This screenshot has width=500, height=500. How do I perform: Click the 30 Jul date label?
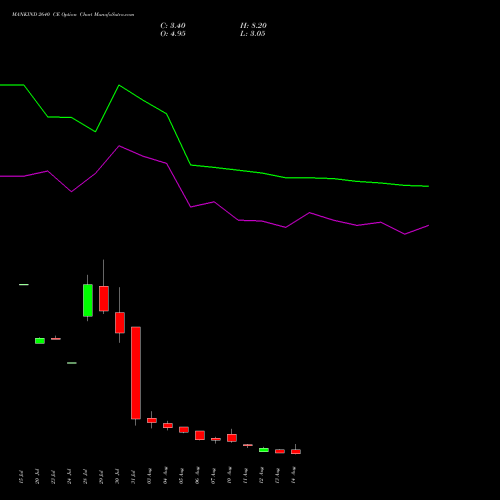117,477
